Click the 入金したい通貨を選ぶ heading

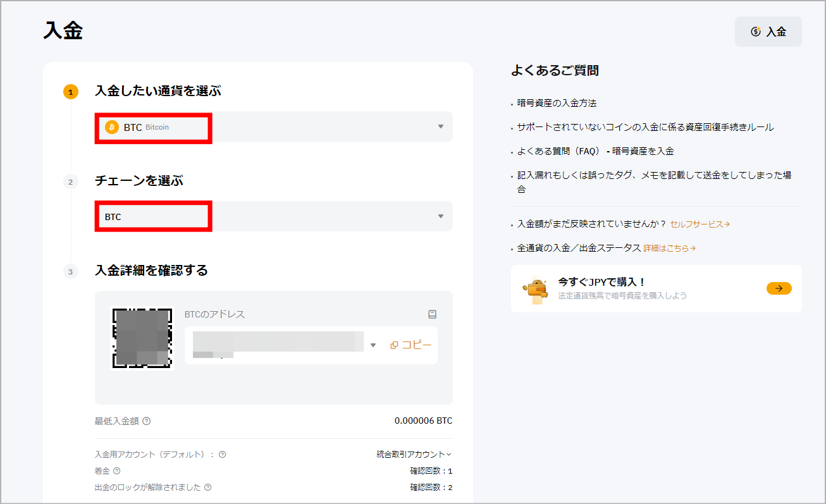click(x=158, y=91)
